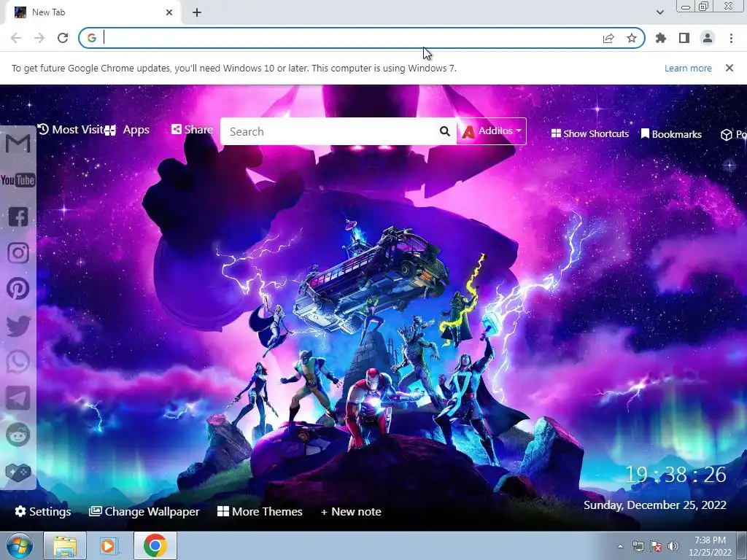747x560 pixels.
Task: Click the date Sunday, December 25, 2022
Action: point(655,505)
